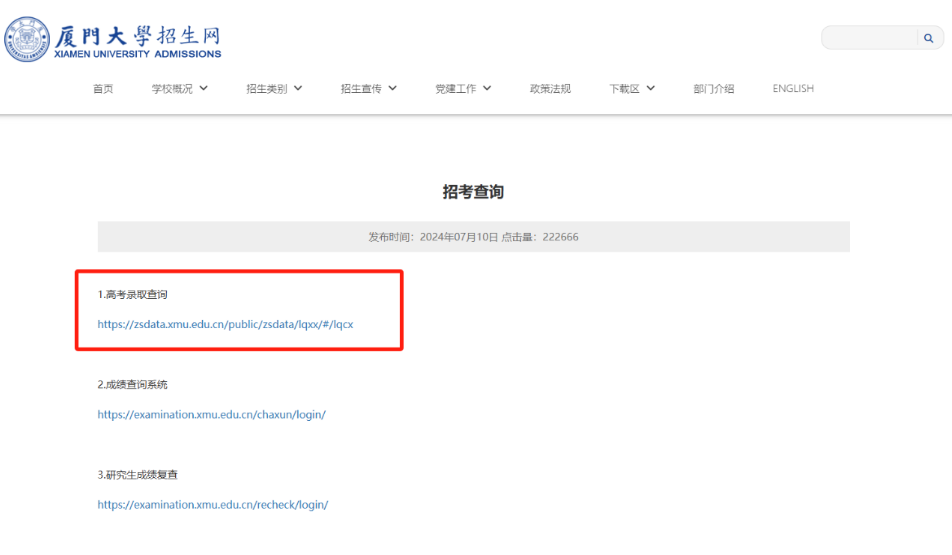Click the 3.研究生成绩复查 label
The width and height of the screenshot is (952, 555).
(x=138, y=475)
